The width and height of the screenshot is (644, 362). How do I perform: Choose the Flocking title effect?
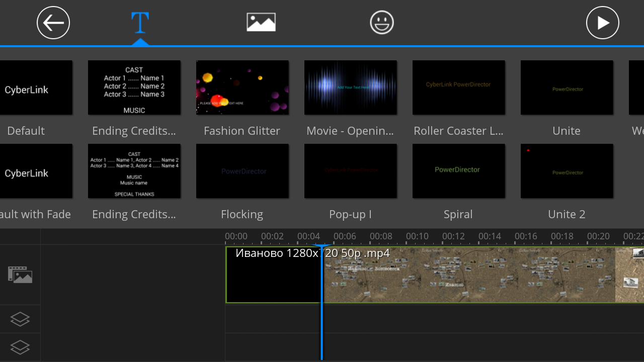point(243,171)
